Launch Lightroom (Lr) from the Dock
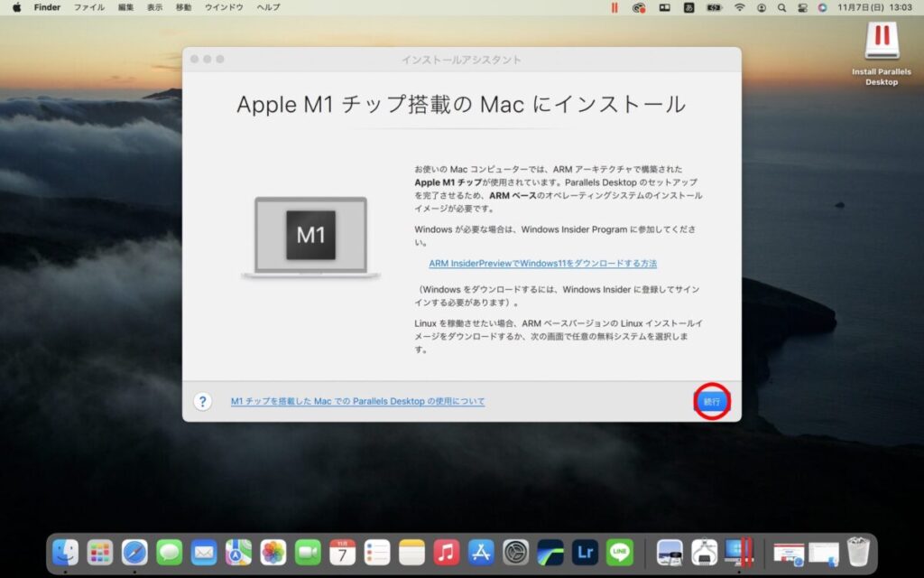The height and width of the screenshot is (578, 924). [585, 553]
